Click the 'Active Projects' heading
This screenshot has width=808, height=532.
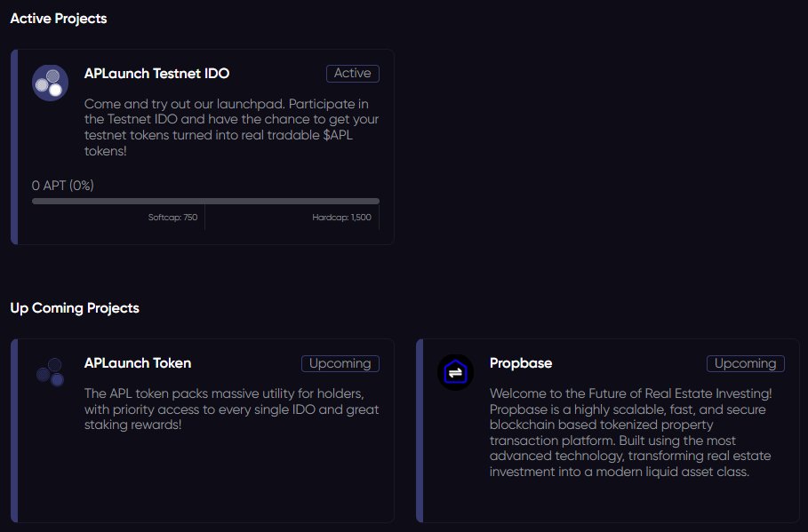pyautogui.click(x=59, y=19)
